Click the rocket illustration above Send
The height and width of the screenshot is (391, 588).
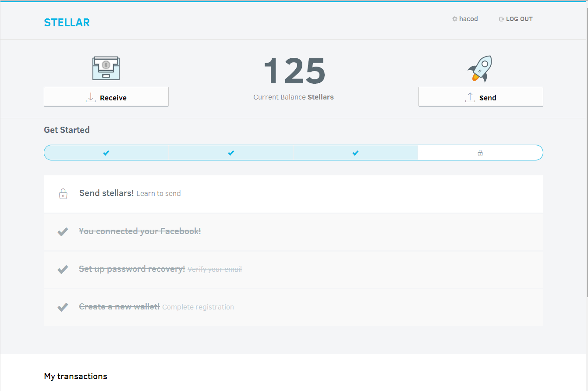pyautogui.click(x=480, y=68)
